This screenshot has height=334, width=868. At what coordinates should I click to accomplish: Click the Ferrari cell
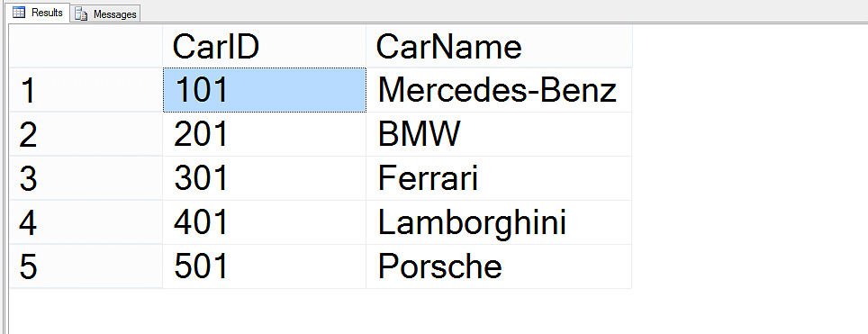tap(499, 178)
